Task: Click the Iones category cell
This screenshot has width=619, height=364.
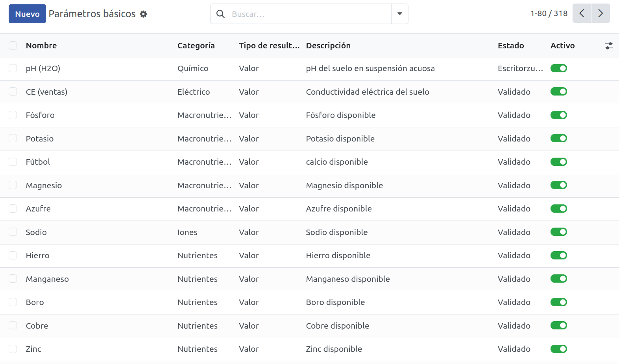Action: 187,232
